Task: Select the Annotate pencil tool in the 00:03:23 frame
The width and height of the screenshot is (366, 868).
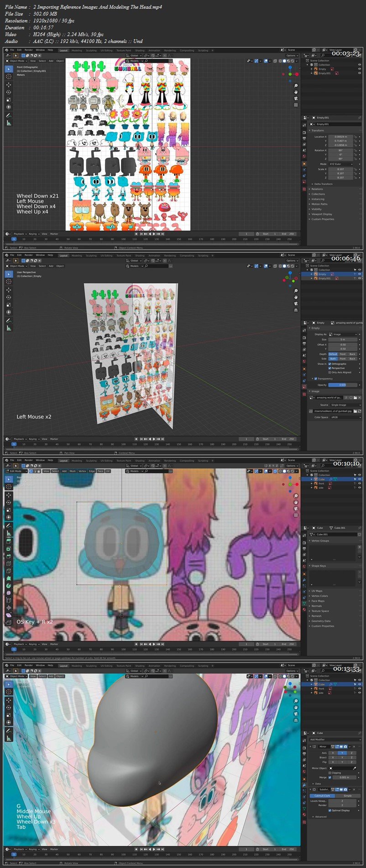Action: 9,115
